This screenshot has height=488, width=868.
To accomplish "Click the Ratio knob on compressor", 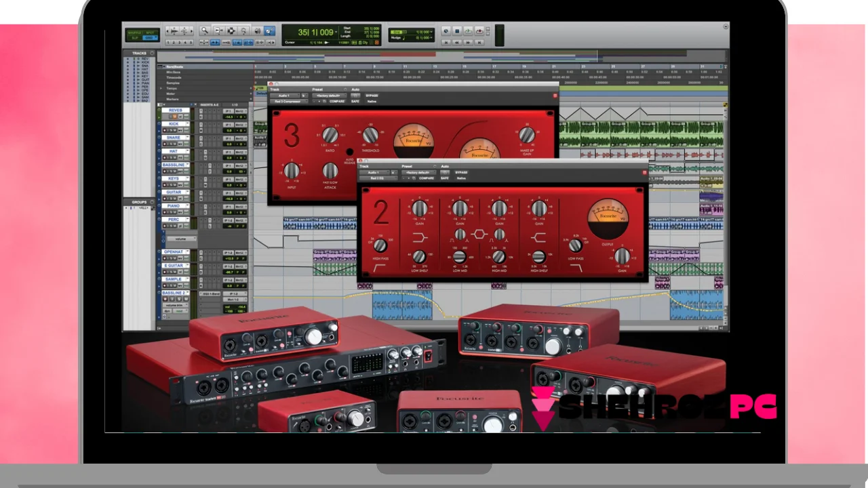I will [x=330, y=136].
